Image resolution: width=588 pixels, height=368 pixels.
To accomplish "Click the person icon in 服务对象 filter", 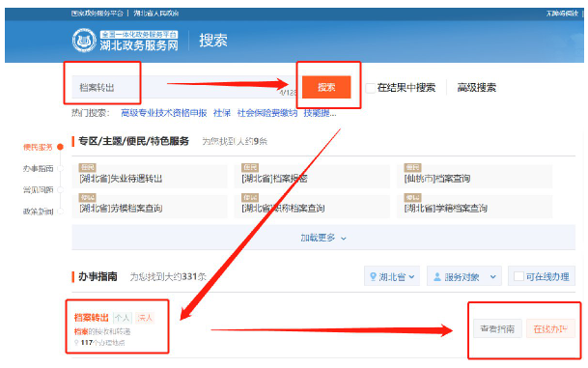I will [x=436, y=277].
